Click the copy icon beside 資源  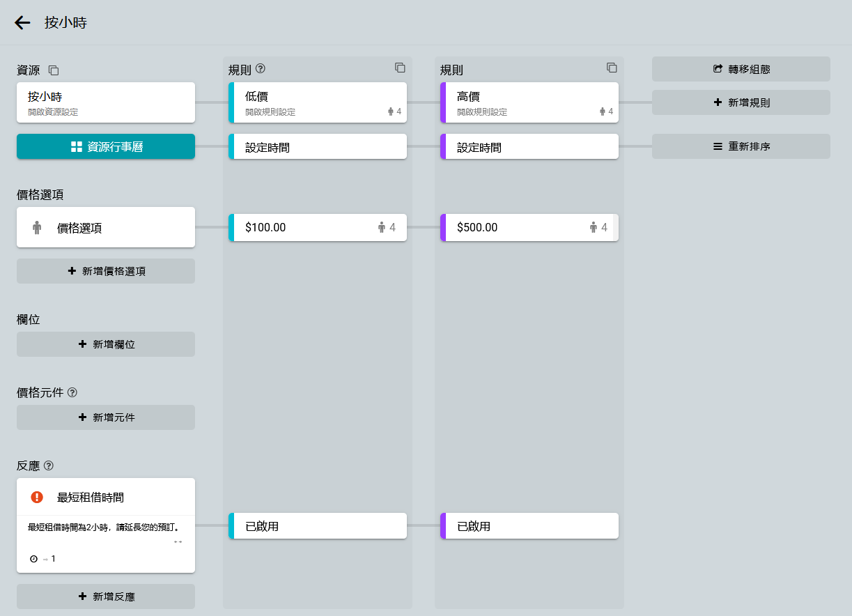click(x=54, y=70)
